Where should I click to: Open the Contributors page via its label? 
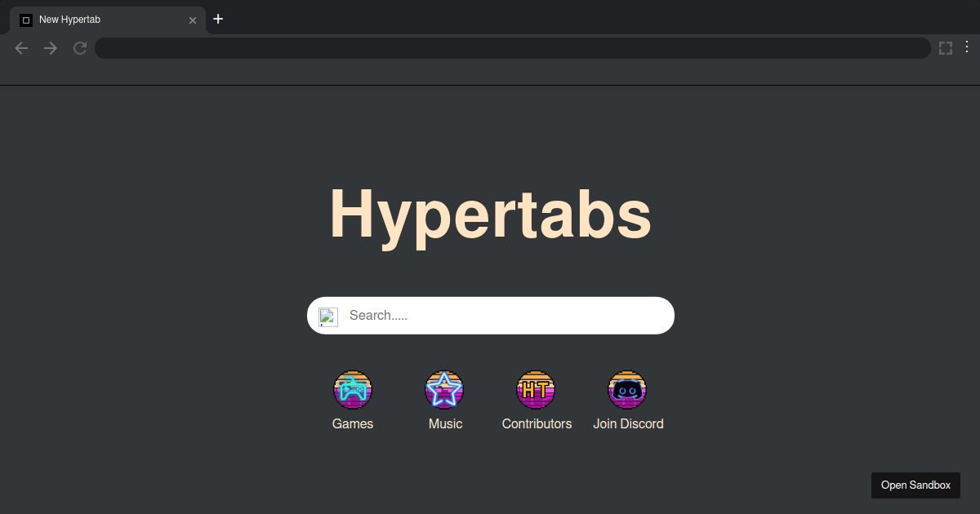pyautogui.click(x=537, y=423)
